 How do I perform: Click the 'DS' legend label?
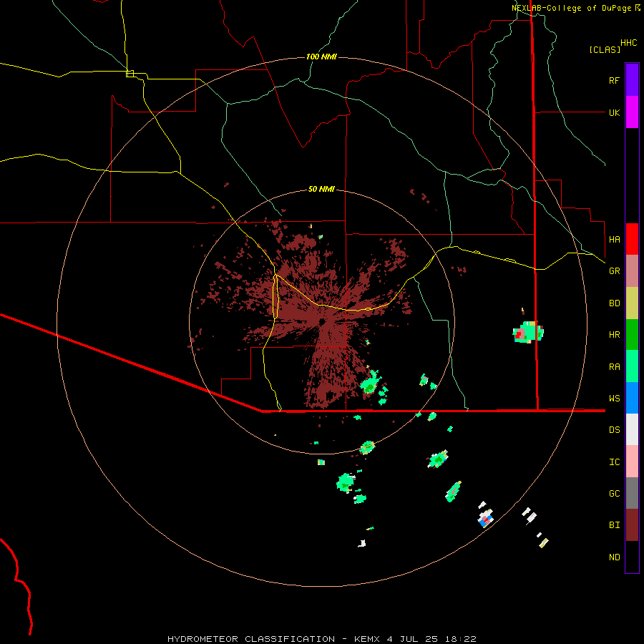coord(614,430)
